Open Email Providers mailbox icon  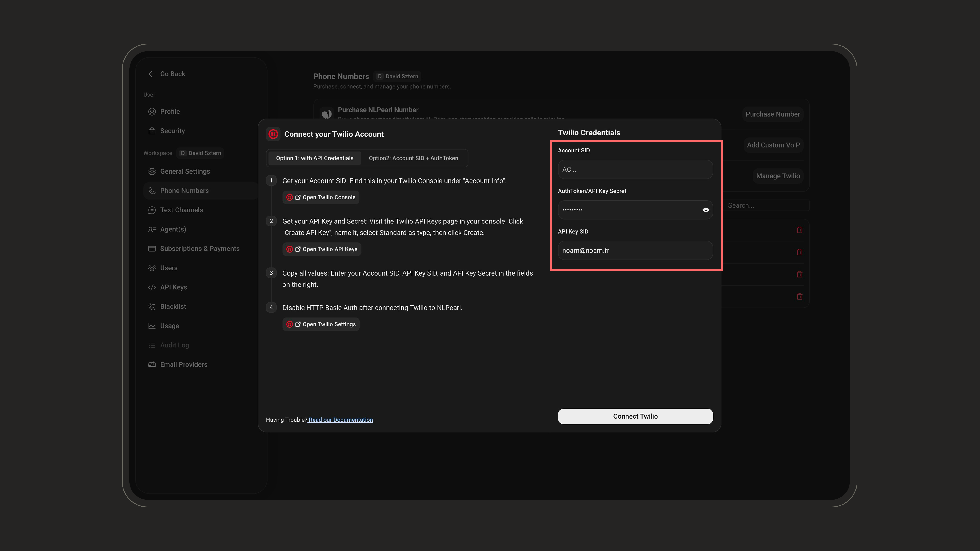coord(152,365)
